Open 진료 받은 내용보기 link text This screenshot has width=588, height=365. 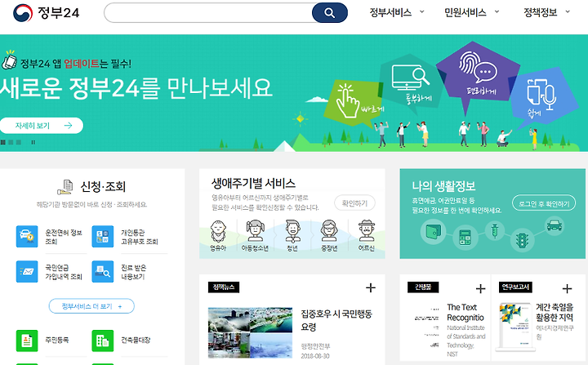point(133,273)
